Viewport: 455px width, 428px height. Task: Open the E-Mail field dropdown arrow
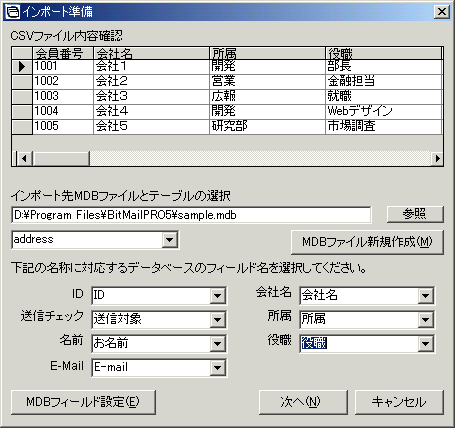pyautogui.click(x=218, y=368)
